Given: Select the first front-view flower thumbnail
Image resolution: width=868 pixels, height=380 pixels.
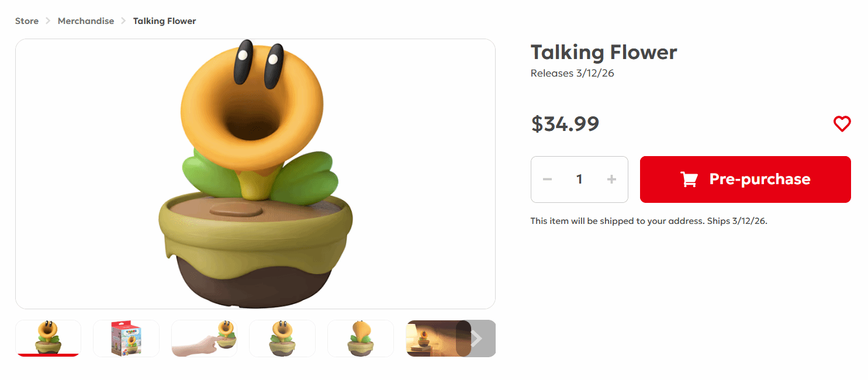Looking at the screenshot, I should click(48, 338).
